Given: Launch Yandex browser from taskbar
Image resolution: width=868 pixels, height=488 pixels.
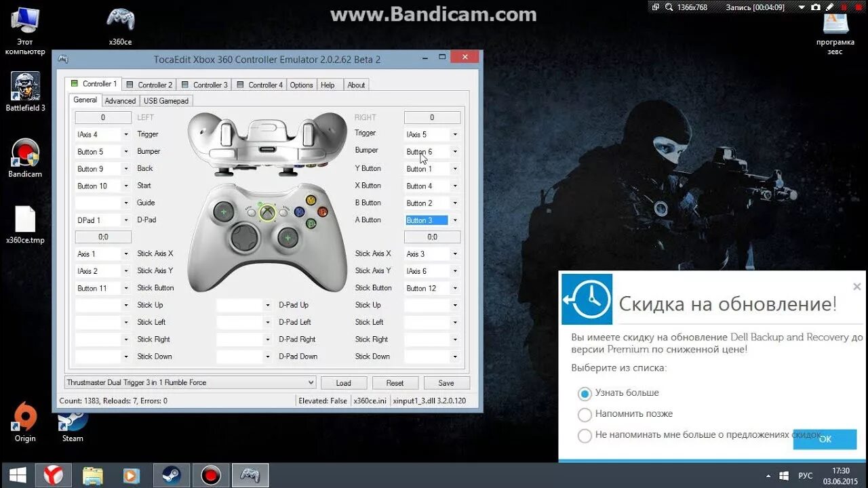Looking at the screenshot, I should click(x=54, y=475).
